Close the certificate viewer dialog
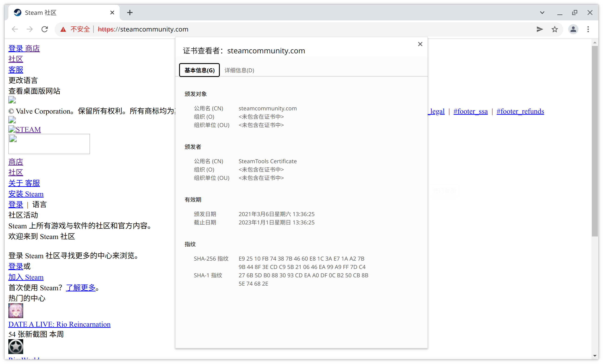Screen dimensions: 603x364 pyautogui.click(x=420, y=44)
